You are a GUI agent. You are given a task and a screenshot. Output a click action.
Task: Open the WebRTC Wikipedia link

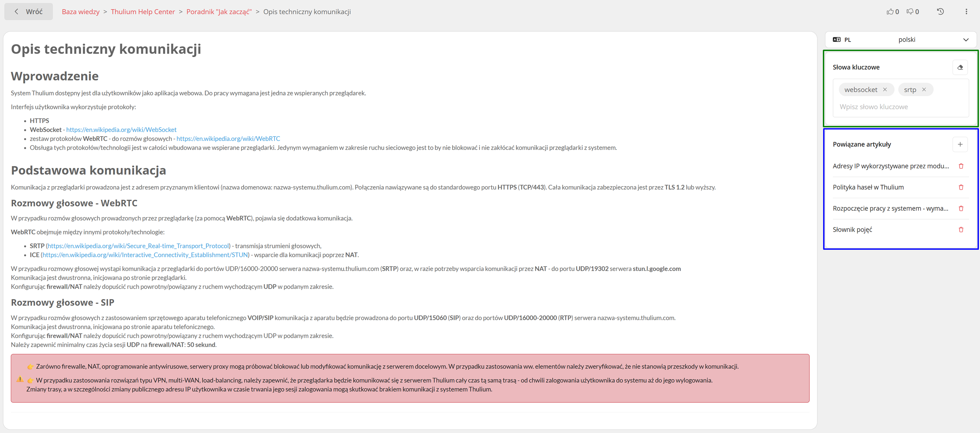coord(228,139)
